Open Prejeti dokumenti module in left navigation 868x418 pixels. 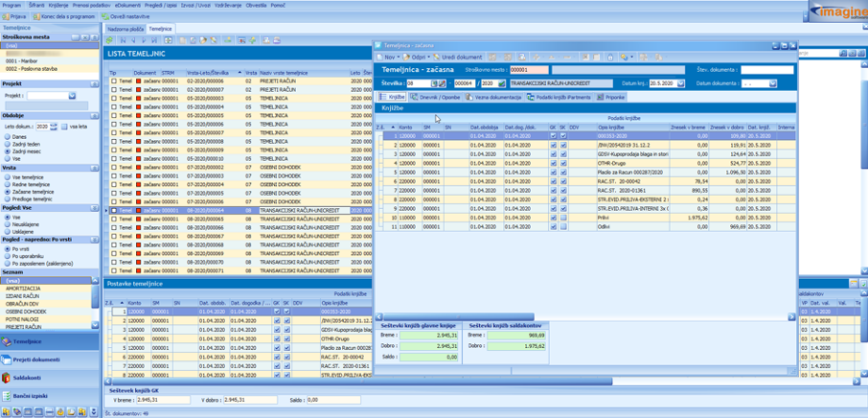click(51, 360)
